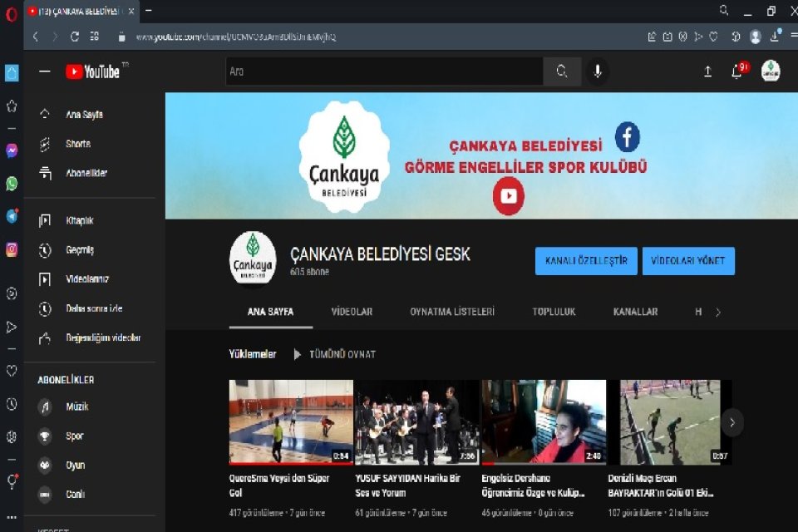
Task: Open the account avatar menu
Action: click(x=771, y=71)
